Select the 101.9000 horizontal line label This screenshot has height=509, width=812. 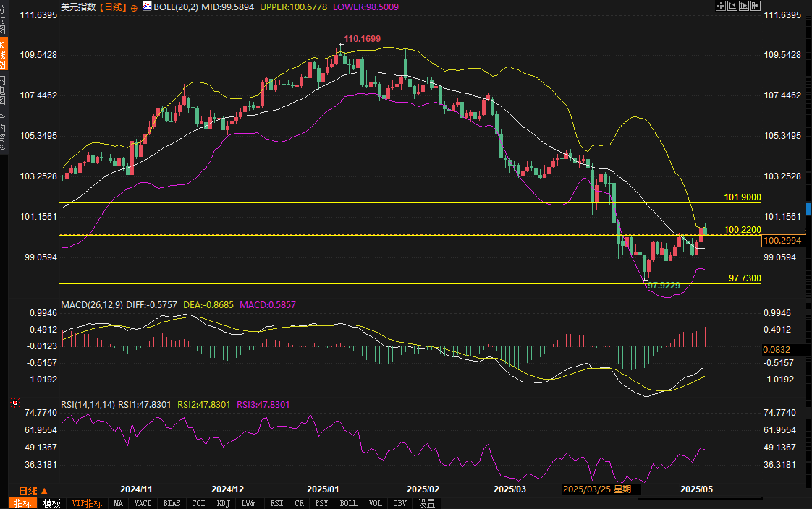(743, 197)
